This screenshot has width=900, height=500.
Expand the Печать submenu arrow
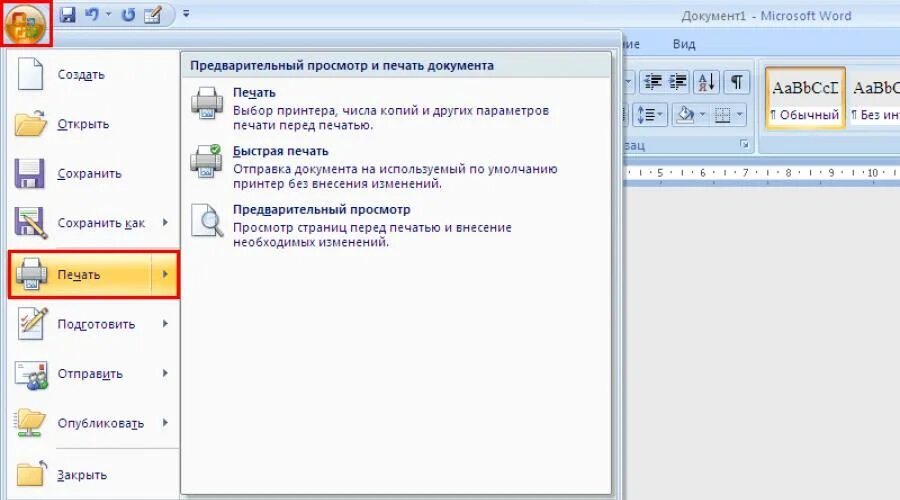click(165, 274)
